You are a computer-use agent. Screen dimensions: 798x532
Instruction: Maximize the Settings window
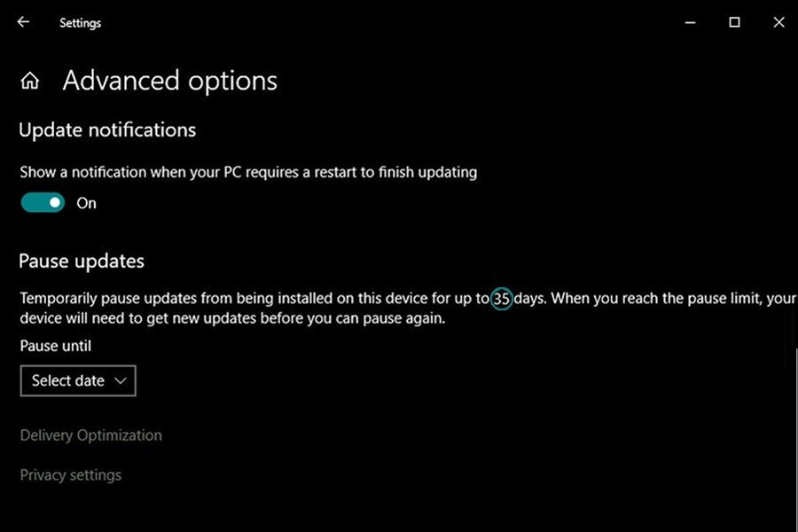[x=734, y=22]
